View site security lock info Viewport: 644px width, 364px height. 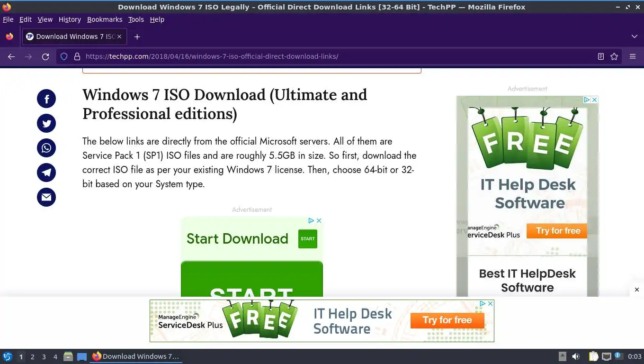click(x=77, y=56)
